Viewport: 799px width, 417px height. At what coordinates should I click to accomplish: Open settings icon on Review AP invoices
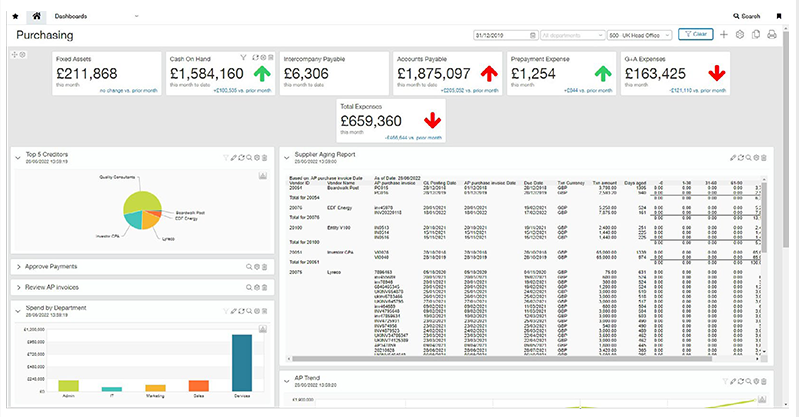tap(257, 288)
